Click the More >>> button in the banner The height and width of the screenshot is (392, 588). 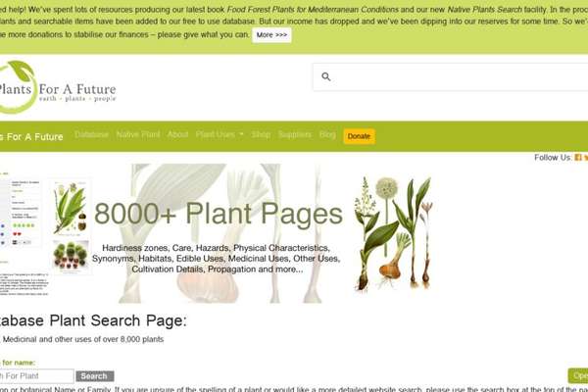tap(271, 35)
